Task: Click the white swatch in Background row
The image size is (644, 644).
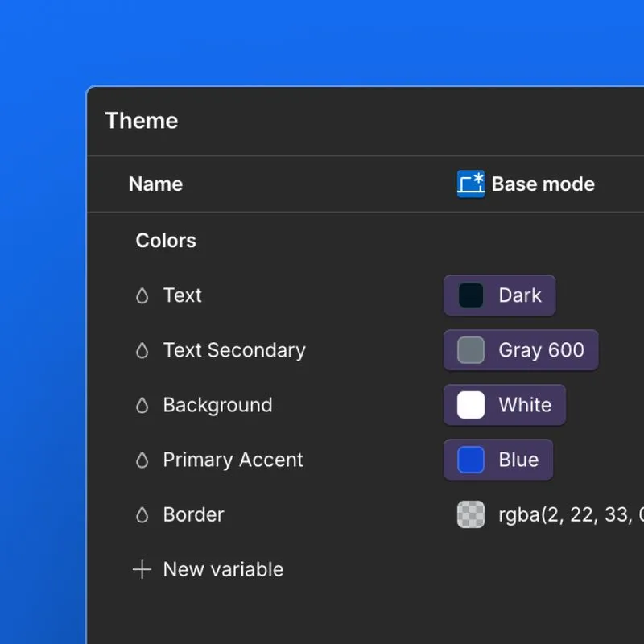Action: [x=471, y=405]
